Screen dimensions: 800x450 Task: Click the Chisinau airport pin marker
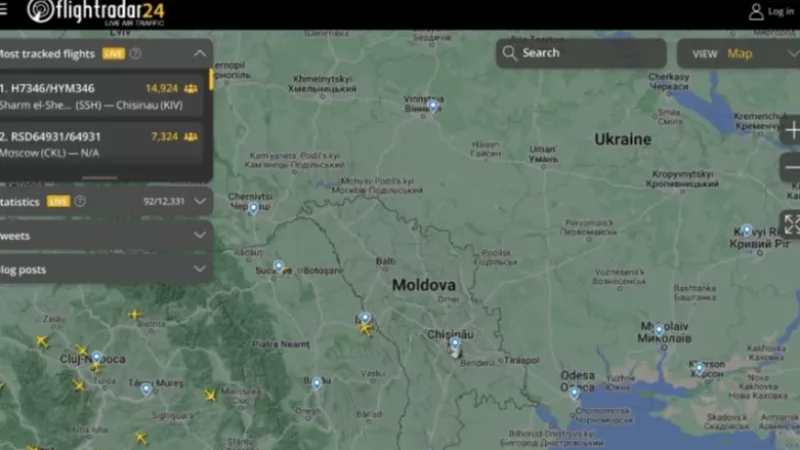pyautogui.click(x=455, y=344)
